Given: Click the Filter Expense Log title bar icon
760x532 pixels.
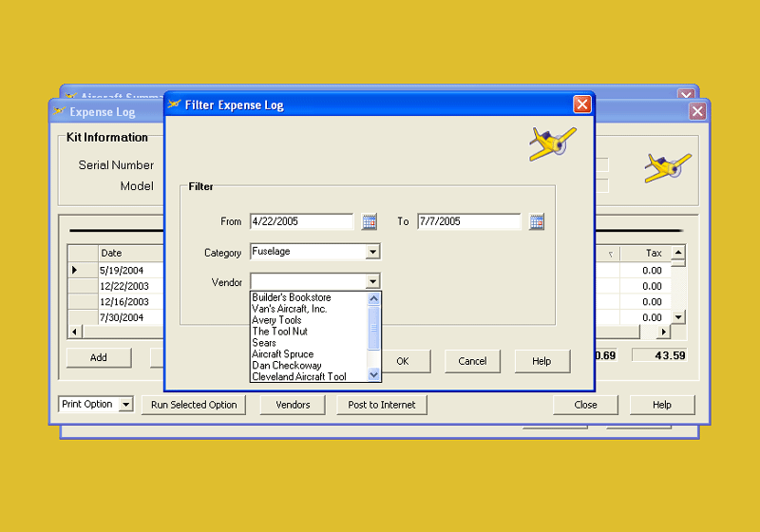Looking at the screenshot, I should tap(175, 104).
